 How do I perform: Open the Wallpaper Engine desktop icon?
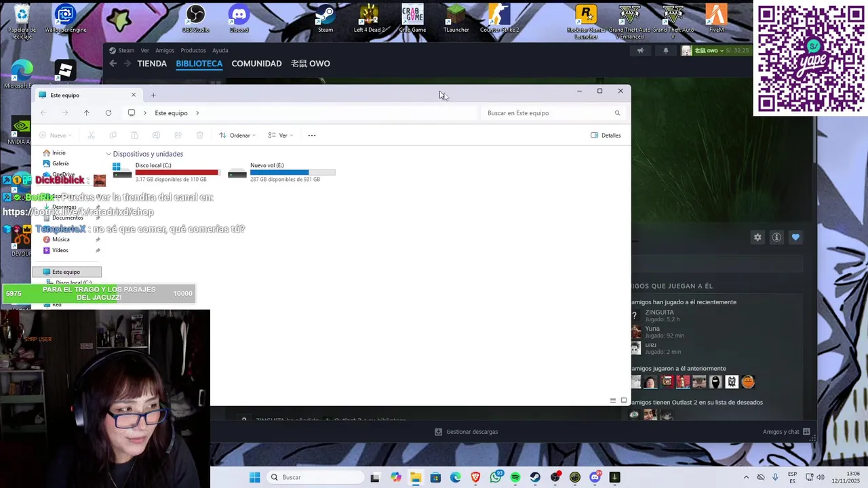coord(65,18)
